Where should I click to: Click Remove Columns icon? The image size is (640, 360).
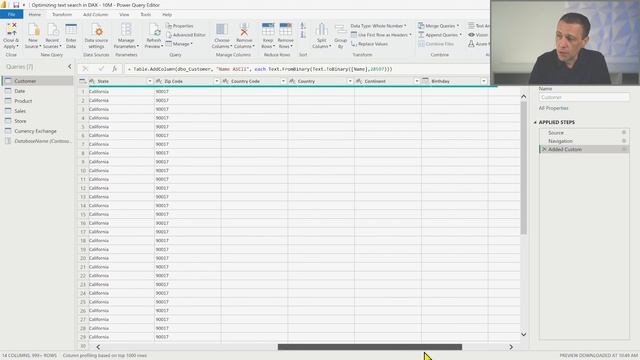coord(244,29)
